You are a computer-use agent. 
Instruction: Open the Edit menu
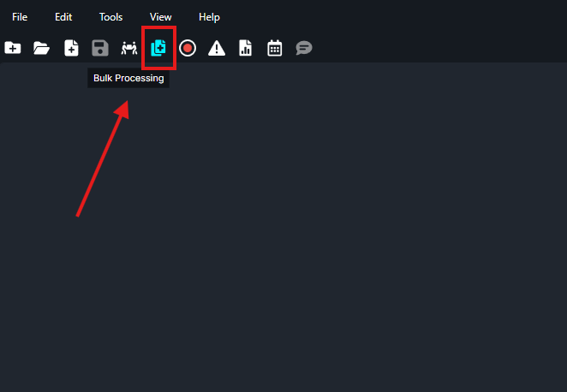[63, 17]
